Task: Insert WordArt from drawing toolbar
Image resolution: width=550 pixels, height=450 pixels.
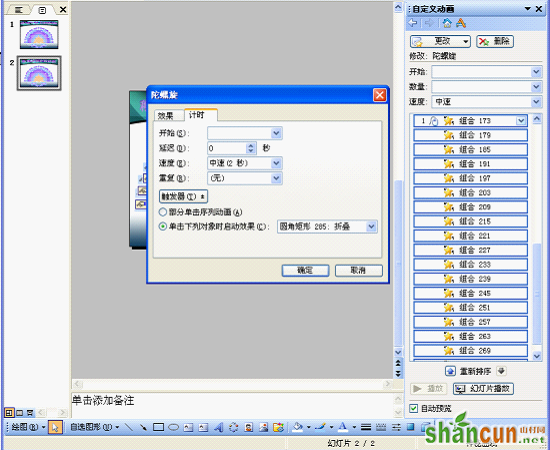Action: (x=219, y=427)
